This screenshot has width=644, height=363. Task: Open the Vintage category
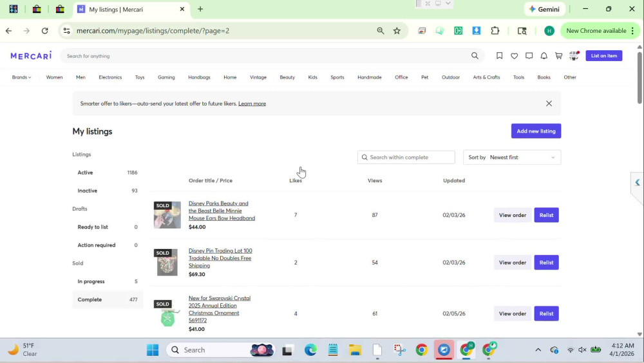pyautogui.click(x=258, y=77)
